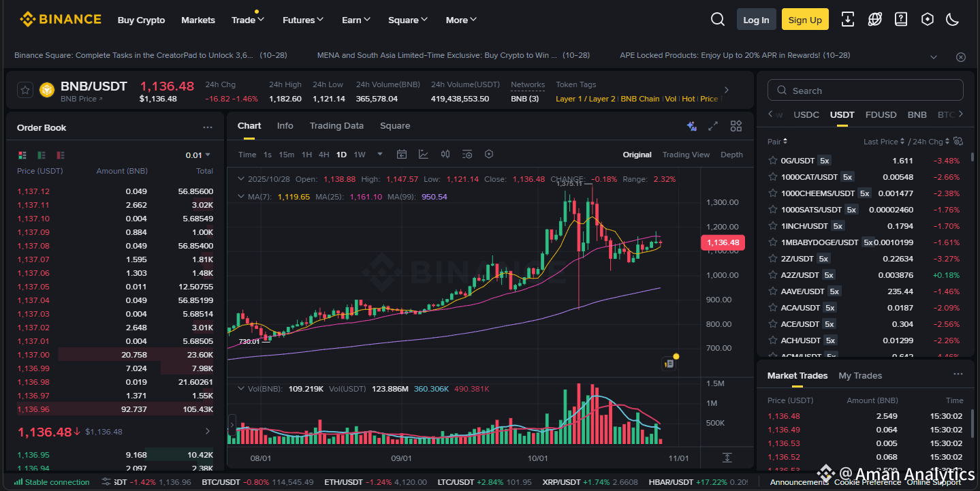Switch to the Trading Data tab
This screenshot has width=980, height=491.
pos(336,125)
